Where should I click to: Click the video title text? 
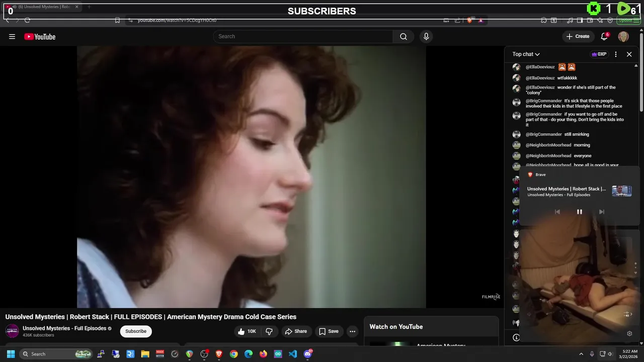151,317
